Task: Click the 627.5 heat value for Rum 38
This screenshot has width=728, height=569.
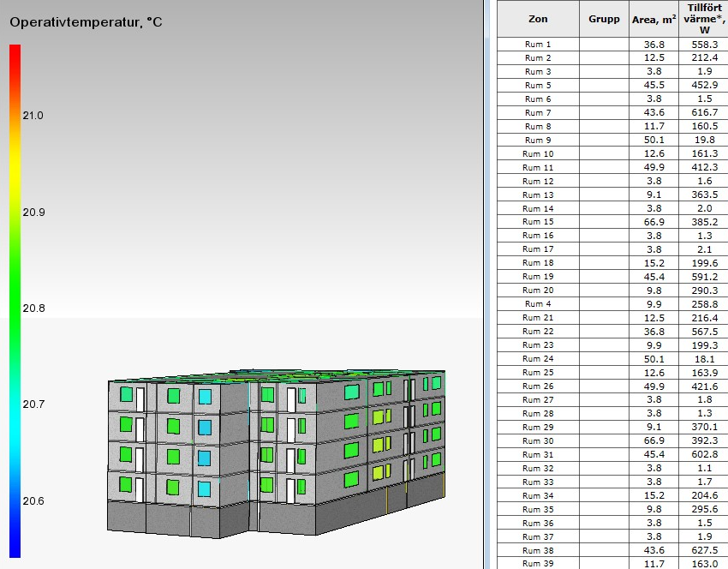Action: coord(704,550)
